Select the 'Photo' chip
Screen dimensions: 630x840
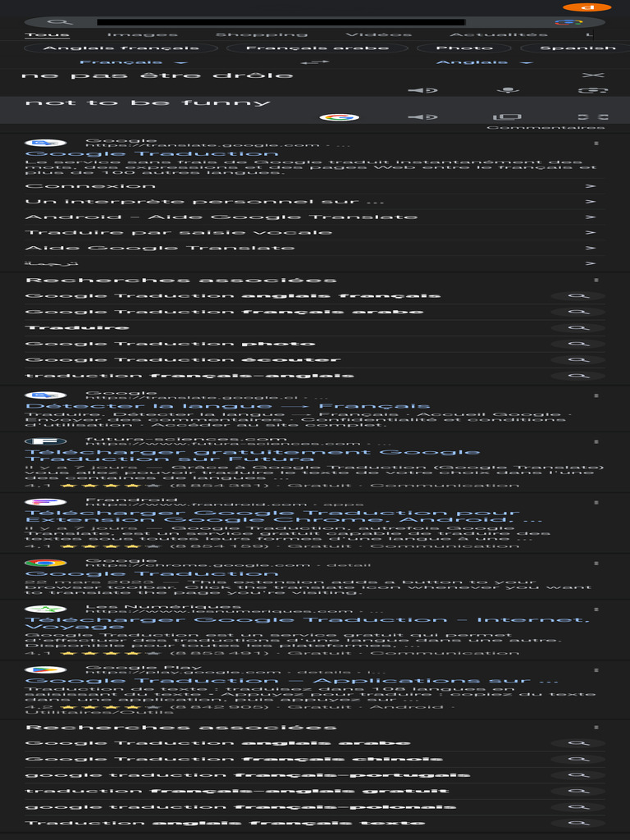coord(464,48)
